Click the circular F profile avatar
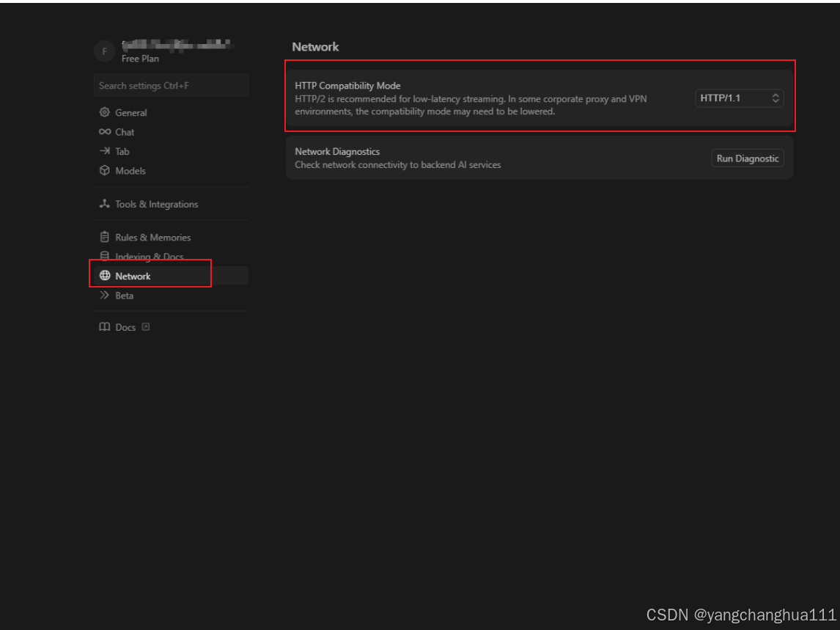This screenshot has height=630, width=840. point(103,51)
